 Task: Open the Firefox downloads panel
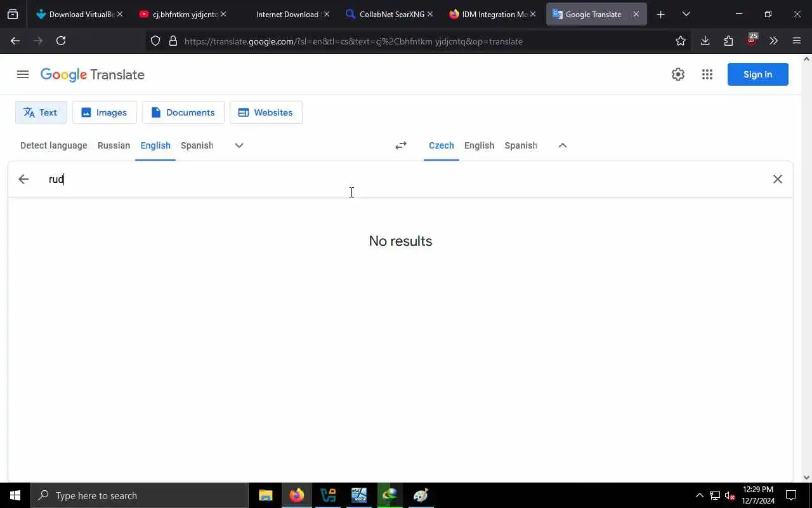coord(705,41)
